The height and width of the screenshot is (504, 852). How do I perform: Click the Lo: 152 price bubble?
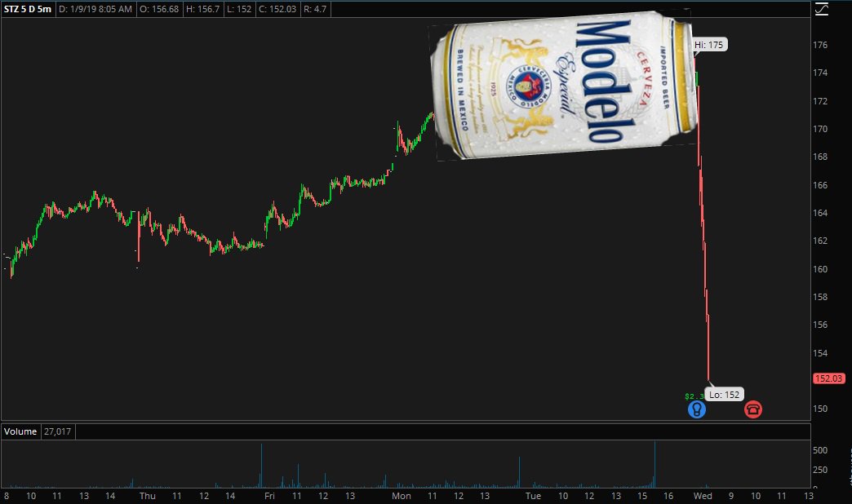725,394
